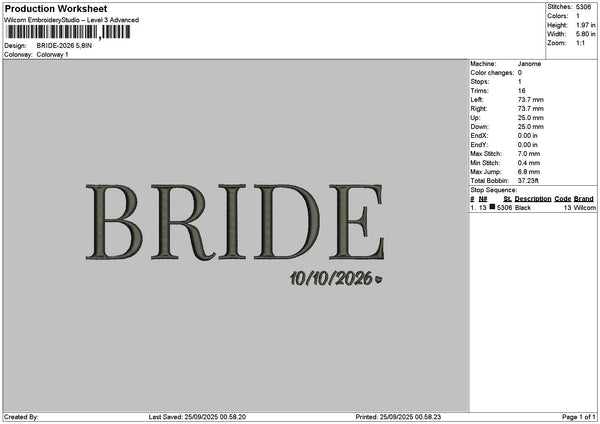Click the barcode under the header
Image resolution: width=600 pixels, height=424 pixels.
tap(69, 32)
